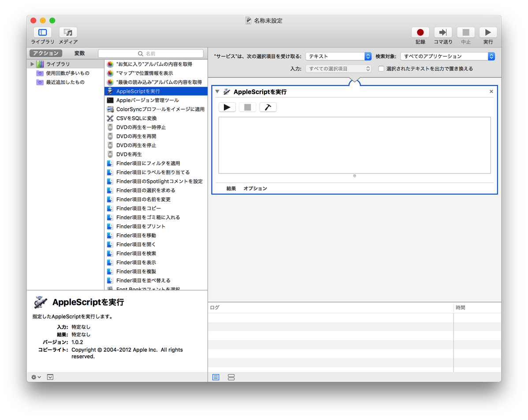Open the すべての選択項目 input dropdown
Image resolution: width=528 pixels, height=420 pixels.
pyautogui.click(x=338, y=69)
